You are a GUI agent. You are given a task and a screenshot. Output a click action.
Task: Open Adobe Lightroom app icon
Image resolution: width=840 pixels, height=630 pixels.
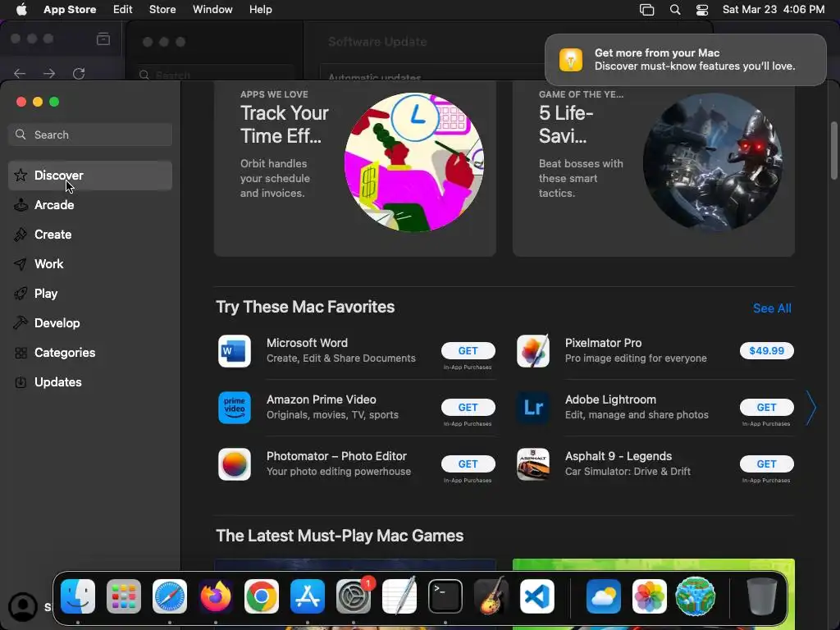click(x=533, y=408)
